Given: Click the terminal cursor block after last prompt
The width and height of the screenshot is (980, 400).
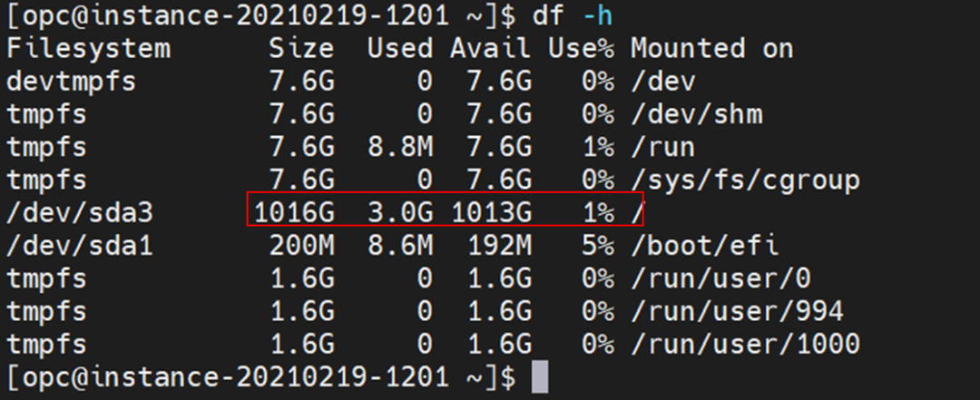Looking at the screenshot, I should (x=540, y=377).
